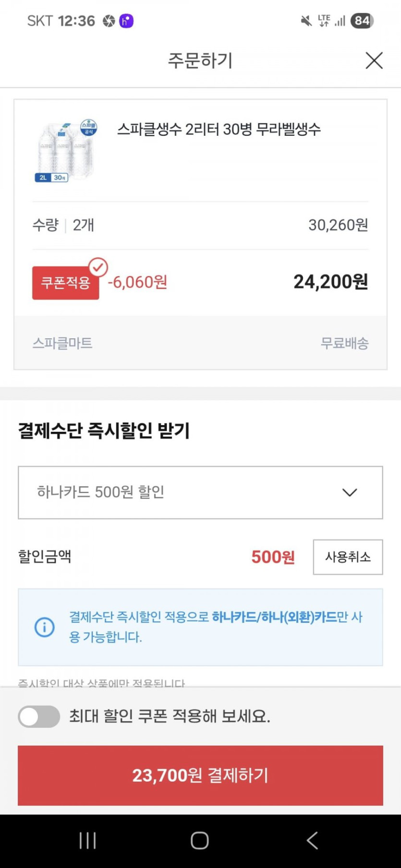Close the 주문하기 order screen
401x868 pixels.
click(x=374, y=60)
